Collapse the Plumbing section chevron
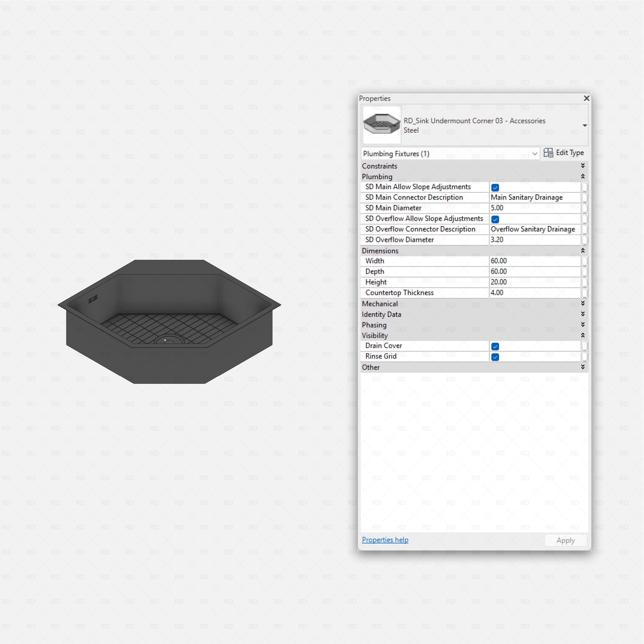 point(583,176)
